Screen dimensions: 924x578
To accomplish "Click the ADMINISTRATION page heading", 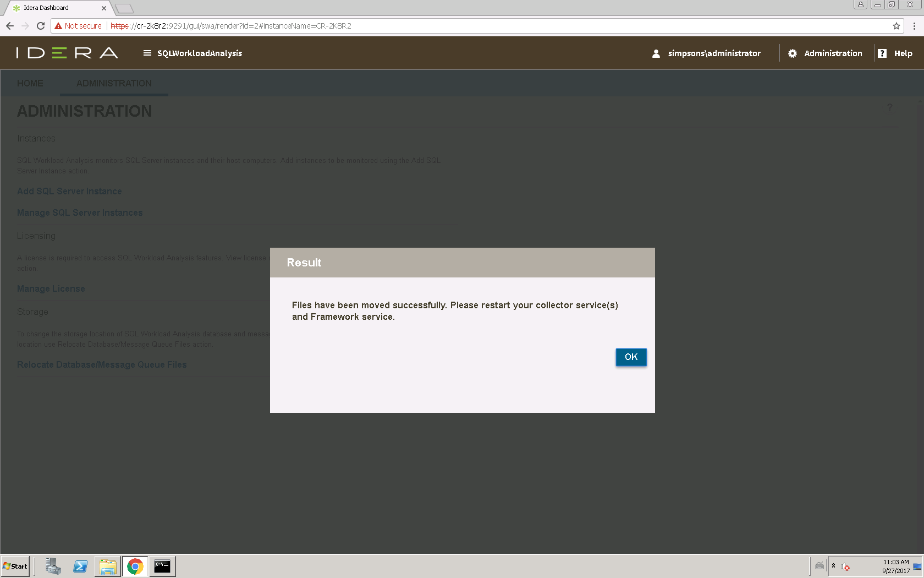I will (85, 111).
